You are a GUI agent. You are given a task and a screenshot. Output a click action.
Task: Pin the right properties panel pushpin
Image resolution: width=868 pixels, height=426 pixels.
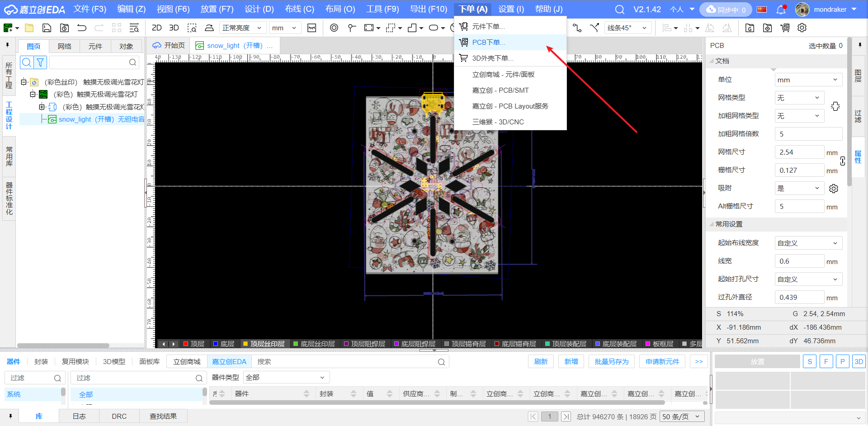[x=860, y=45]
